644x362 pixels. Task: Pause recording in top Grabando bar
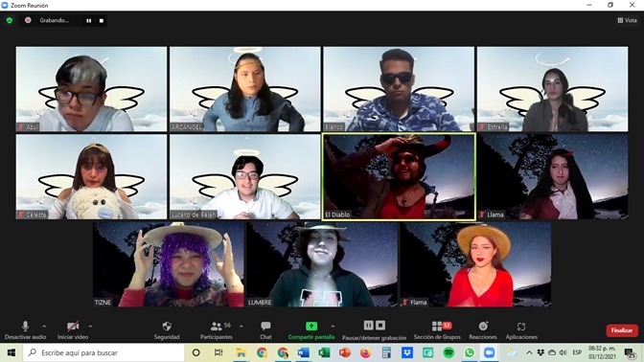pos(89,20)
